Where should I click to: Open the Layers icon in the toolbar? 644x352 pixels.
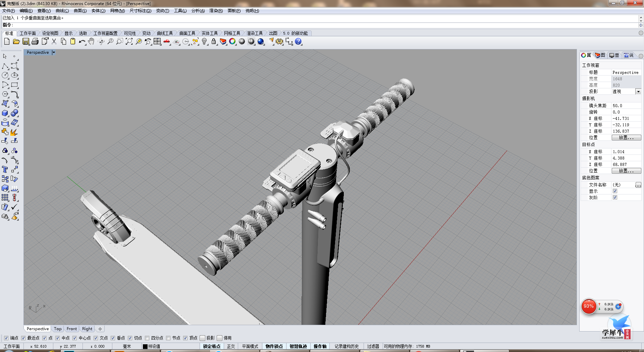coord(223,42)
